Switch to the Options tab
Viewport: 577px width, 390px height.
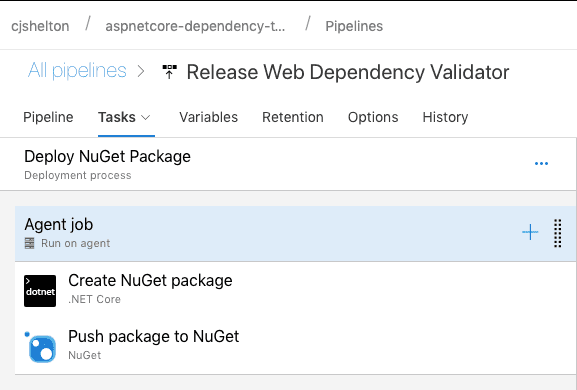pyautogui.click(x=373, y=117)
